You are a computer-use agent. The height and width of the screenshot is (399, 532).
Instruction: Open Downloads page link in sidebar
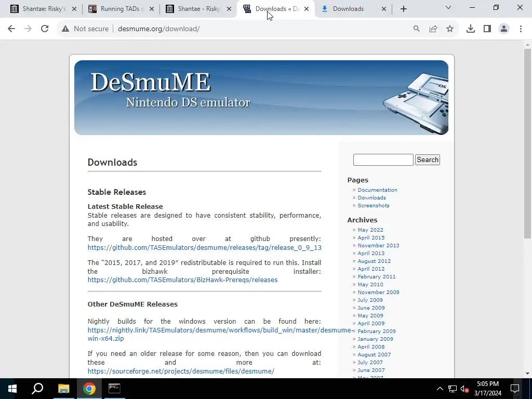371,198
